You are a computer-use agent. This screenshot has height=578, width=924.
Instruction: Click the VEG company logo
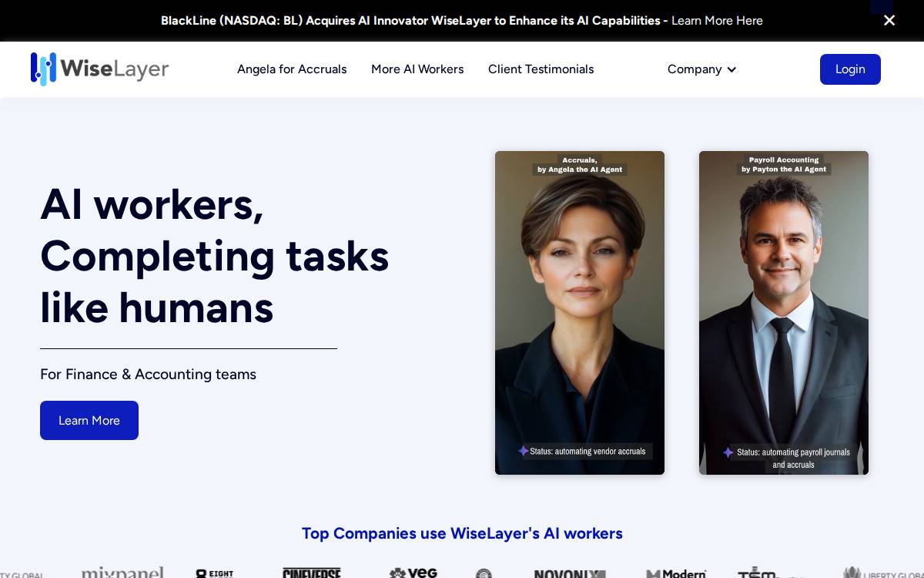click(x=413, y=573)
